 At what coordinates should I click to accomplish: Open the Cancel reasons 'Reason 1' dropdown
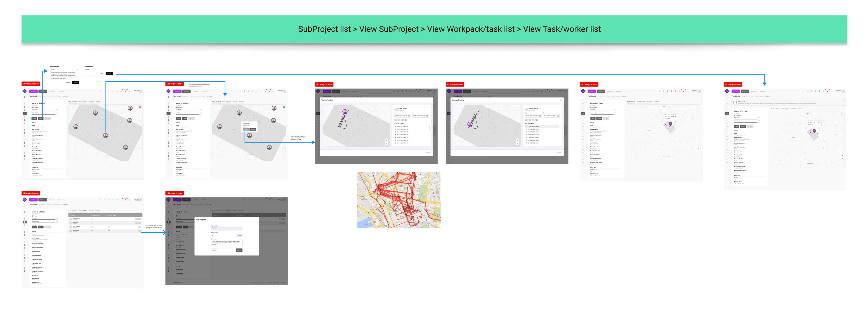pos(98,69)
